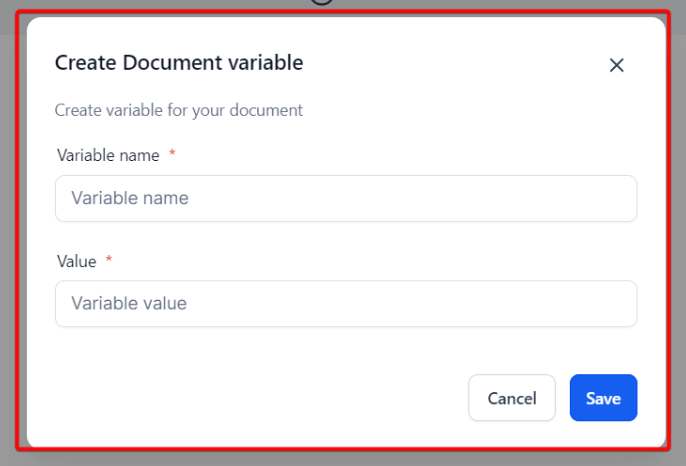Screen dimensions: 686x466
Task: Click the red asterisk beside Value
Action: (x=109, y=259)
